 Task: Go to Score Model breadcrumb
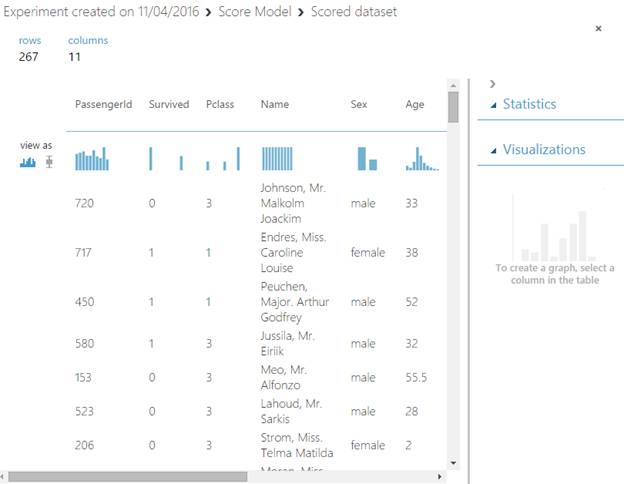pos(255,12)
